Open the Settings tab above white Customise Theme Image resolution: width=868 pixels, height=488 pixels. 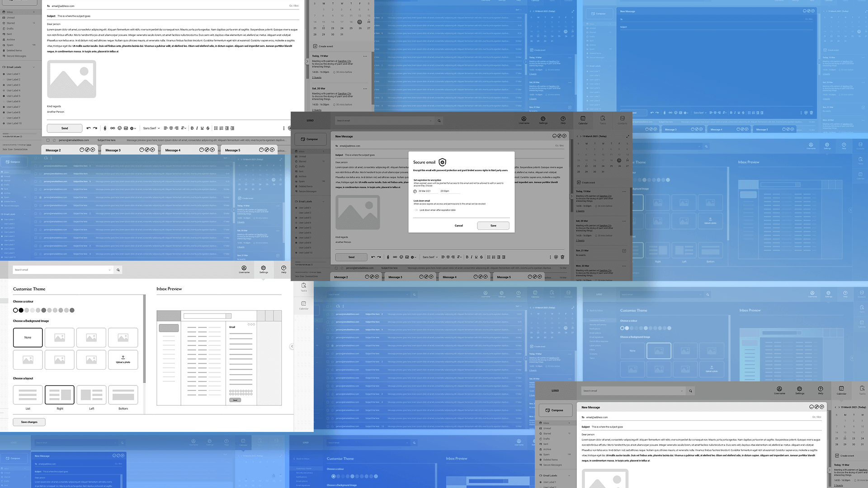pos(264,269)
